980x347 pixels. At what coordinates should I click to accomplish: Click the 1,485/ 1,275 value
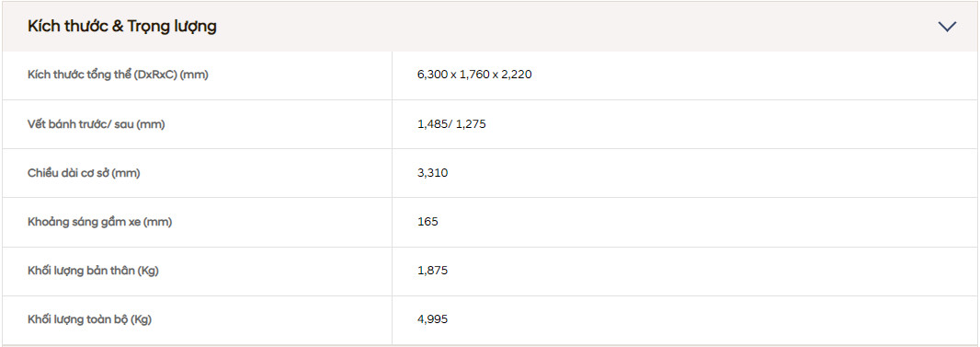tap(451, 124)
